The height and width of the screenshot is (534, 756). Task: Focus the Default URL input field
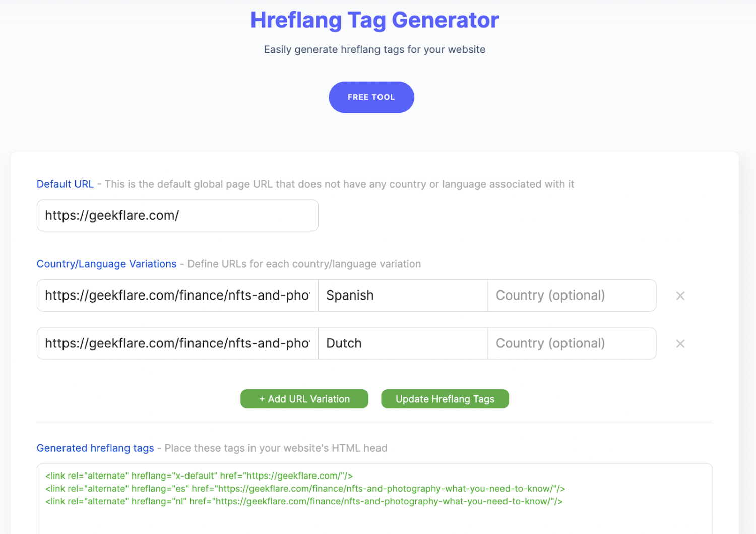177,216
